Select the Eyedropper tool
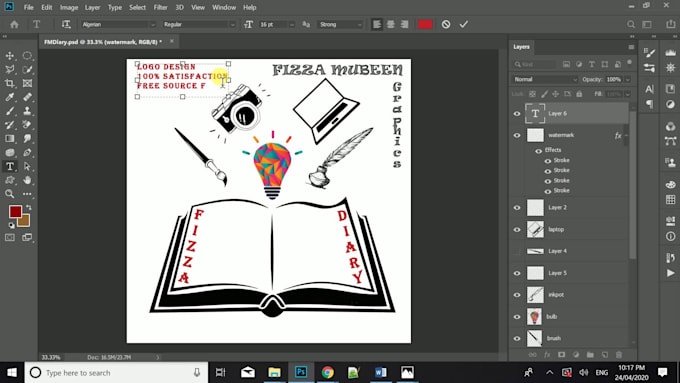Viewport: 680px width, 383px height. coord(10,97)
